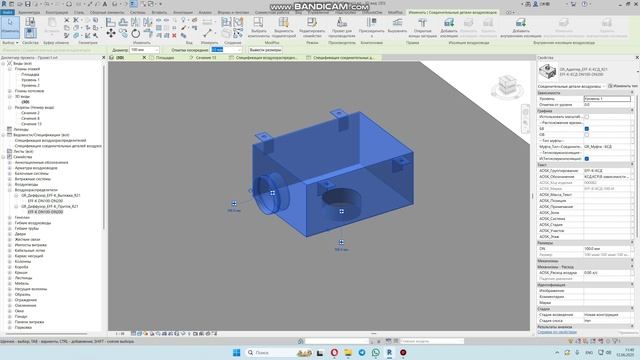The height and width of the screenshot is (360, 640).
Task: Select EFF-K-DN100-DN200 under Вытяжка family
Action: 45,201
